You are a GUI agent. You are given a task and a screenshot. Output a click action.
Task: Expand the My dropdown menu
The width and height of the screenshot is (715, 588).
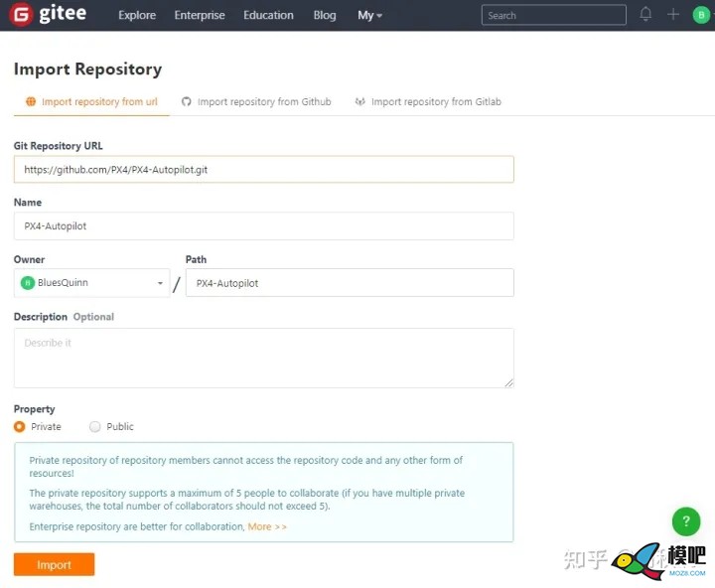[369, 15]
